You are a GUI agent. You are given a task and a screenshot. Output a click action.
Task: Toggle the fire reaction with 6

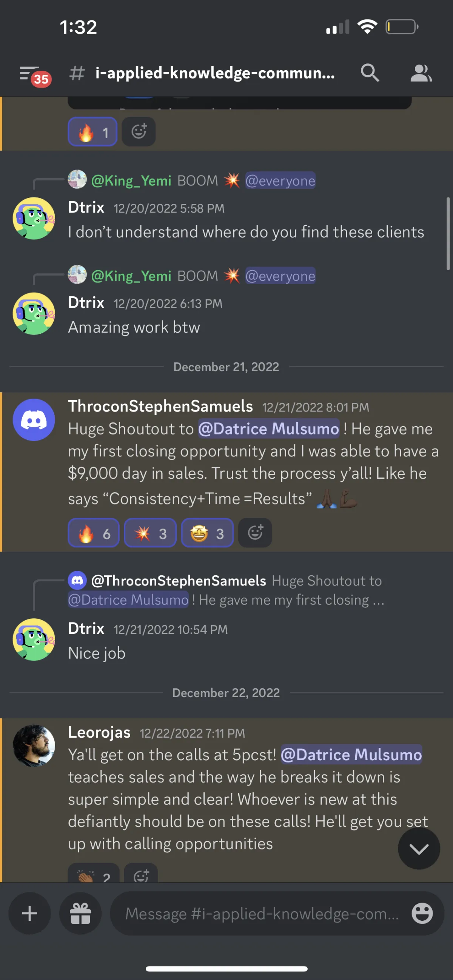coord(94,533)
